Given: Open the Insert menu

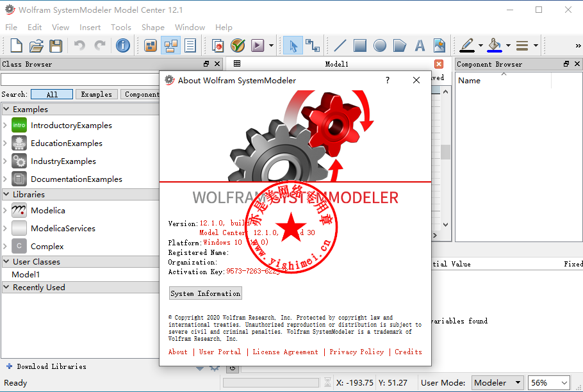Looking at the screenshot, I should 90,27.
